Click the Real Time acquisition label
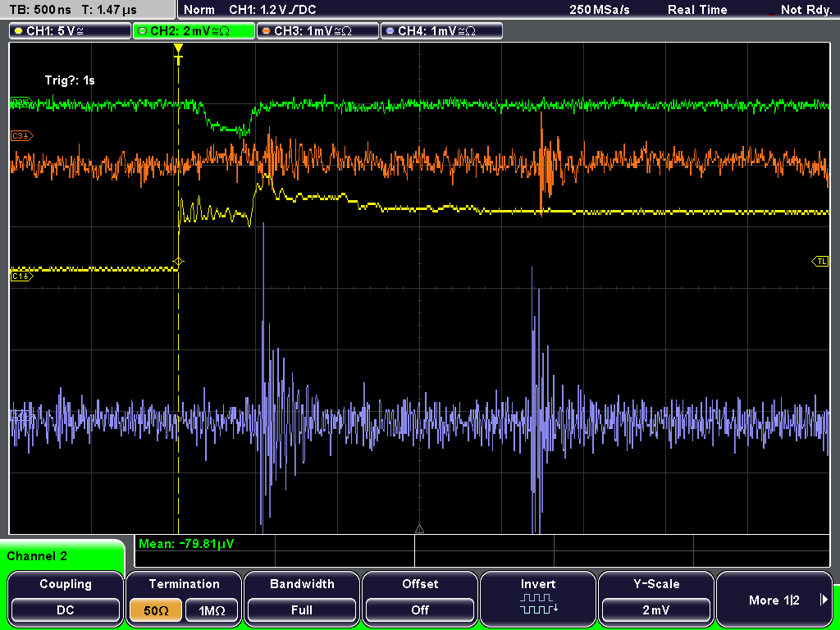This screenshot has width=840, height=630. pyautogui.click(x=697, y=10)
